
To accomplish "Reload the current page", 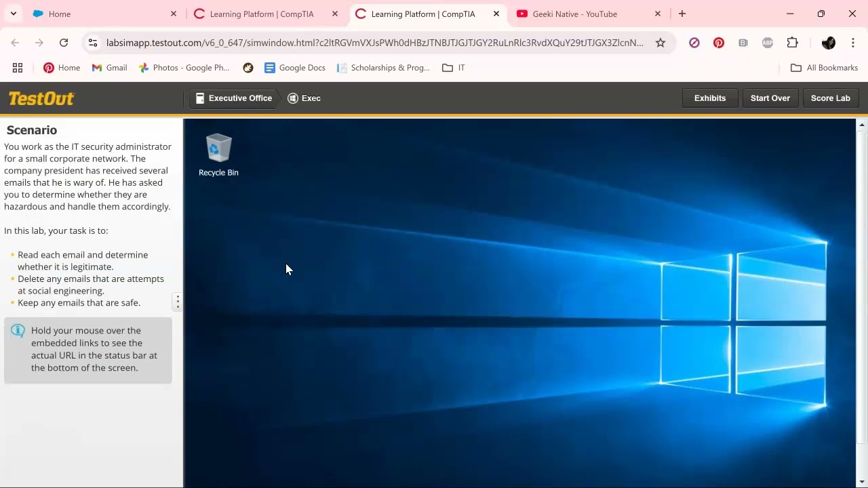I will pyautogui.click(x=64, y=43).
